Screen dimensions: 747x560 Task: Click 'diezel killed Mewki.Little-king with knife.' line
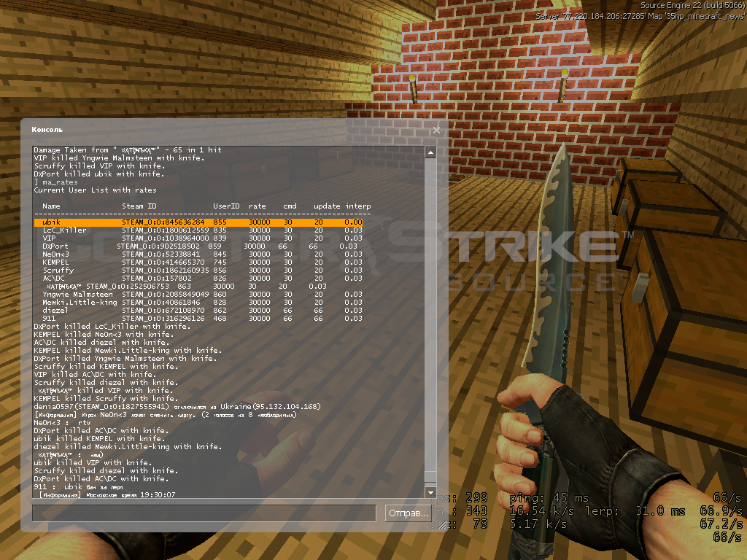[128, 447]
